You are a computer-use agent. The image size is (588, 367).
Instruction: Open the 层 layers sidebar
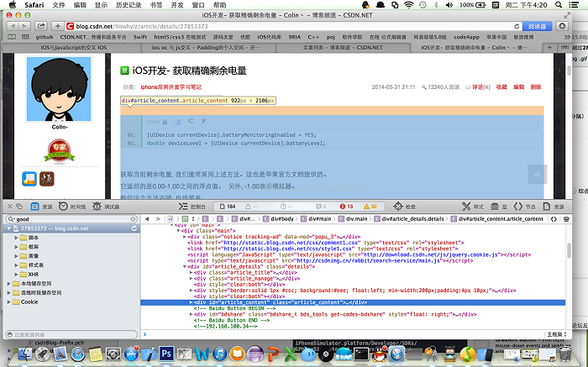pyautogui.click(x=499, y=207)
